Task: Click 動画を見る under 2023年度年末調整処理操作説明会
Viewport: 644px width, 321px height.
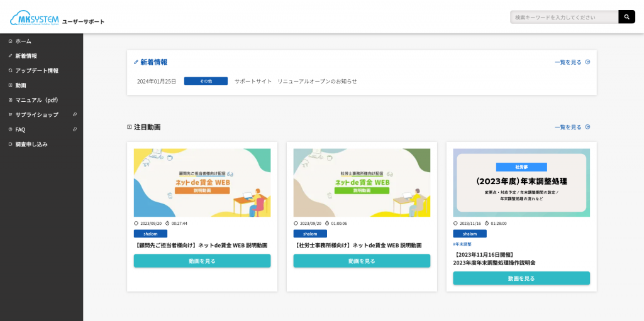Action: (x=521, y=278)
